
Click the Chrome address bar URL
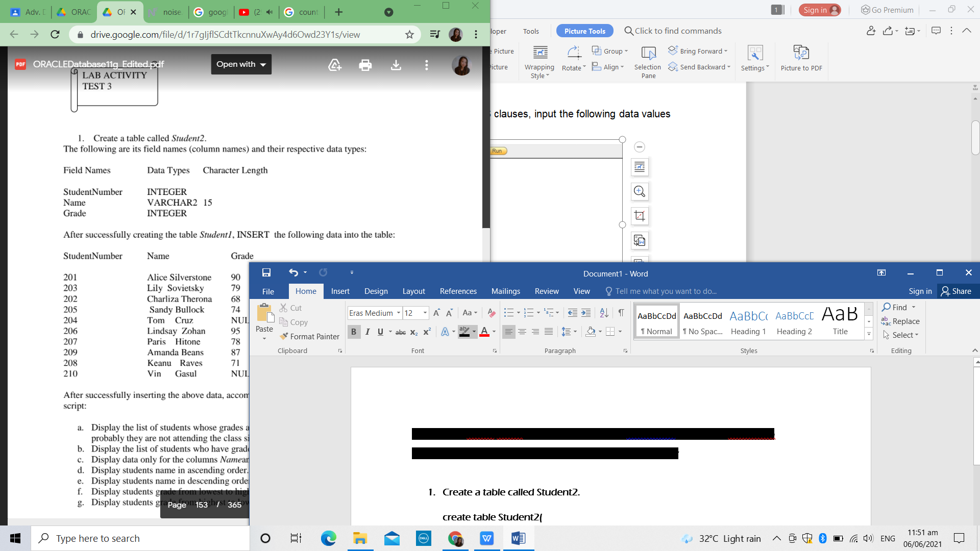[x=225, y=34]
